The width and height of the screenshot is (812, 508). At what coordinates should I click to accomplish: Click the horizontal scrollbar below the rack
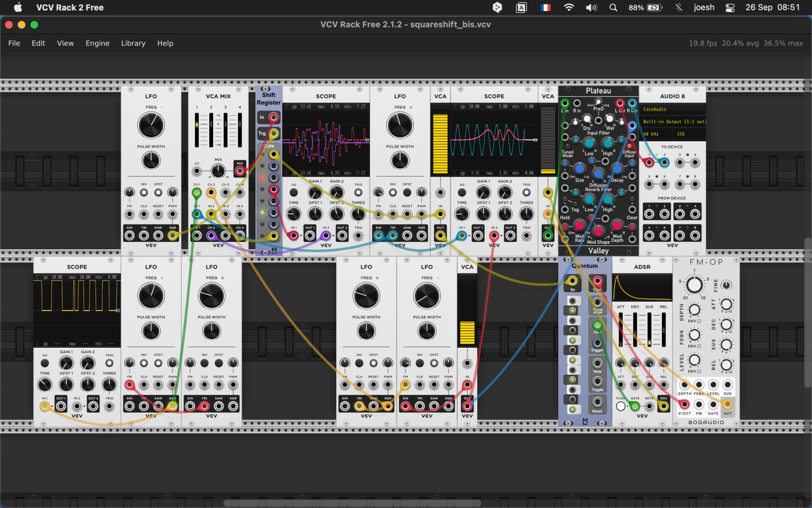[352, 503]
